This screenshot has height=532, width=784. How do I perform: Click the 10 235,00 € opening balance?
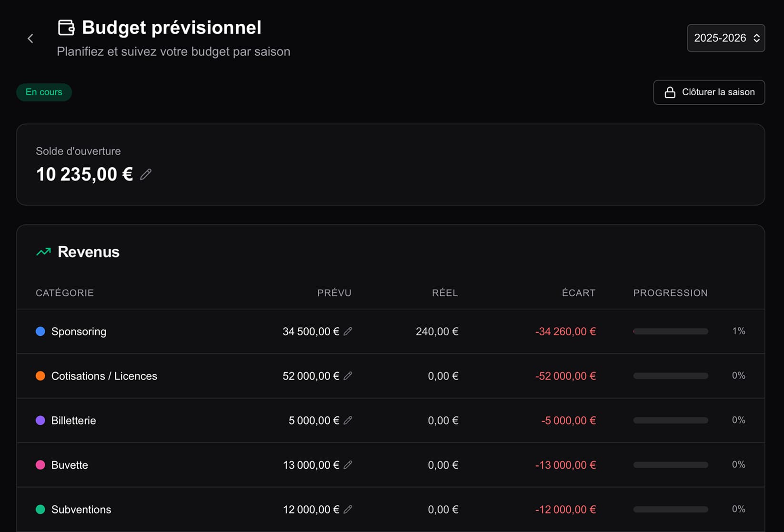pyautogui.click(x=84, y=174)
